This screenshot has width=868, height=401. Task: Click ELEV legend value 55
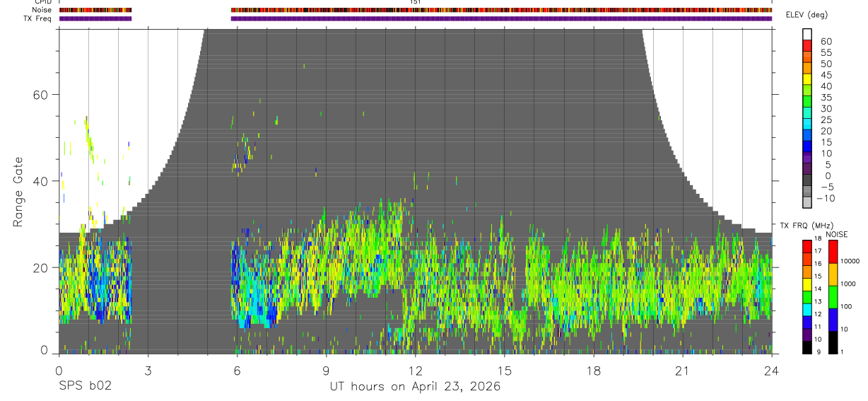pos(826,52)
